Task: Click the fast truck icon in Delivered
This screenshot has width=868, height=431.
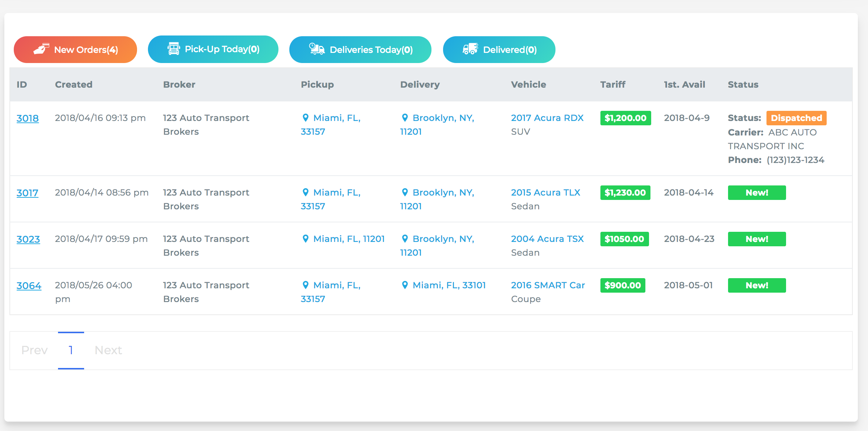Action: [470, 49]
